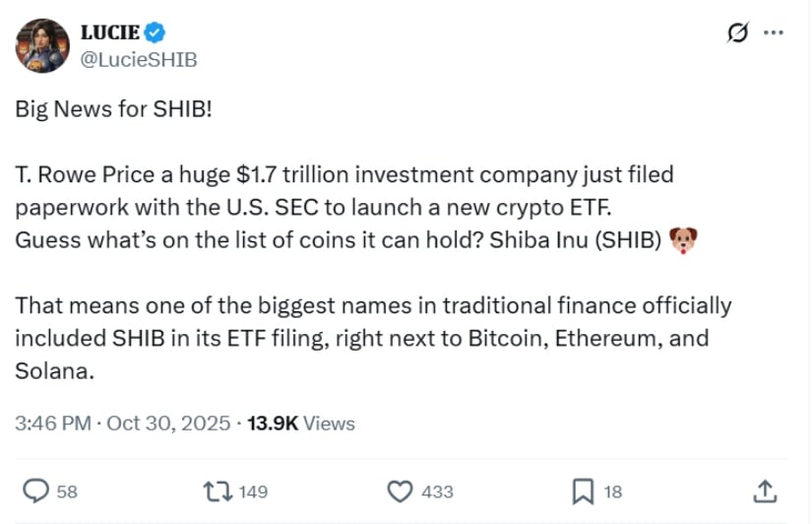This screenshot has height=524, width=812.
Task: Open the three-dot more options menu
Action: tap(774, 33)
